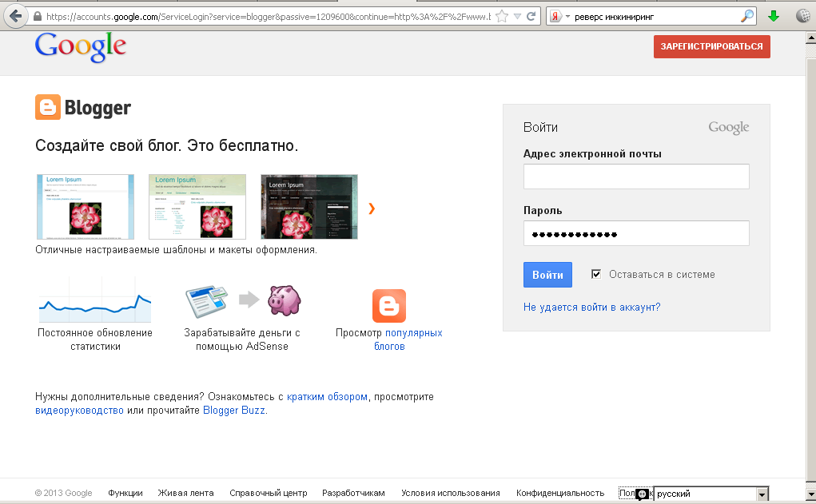Show next templates with orange chevron
This screenshot has height=504, width=816.
point(372,208)
